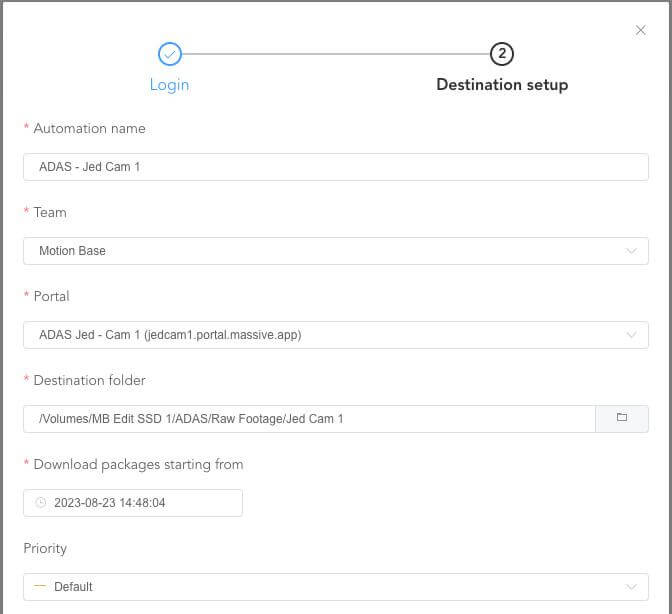Click the Team field label

click(x=50, y=213)
